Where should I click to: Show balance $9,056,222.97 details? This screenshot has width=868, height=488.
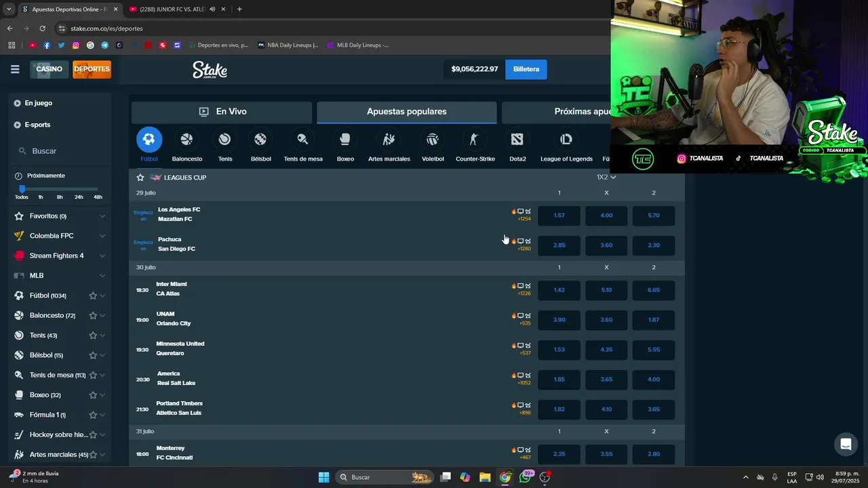pos(475,69)
